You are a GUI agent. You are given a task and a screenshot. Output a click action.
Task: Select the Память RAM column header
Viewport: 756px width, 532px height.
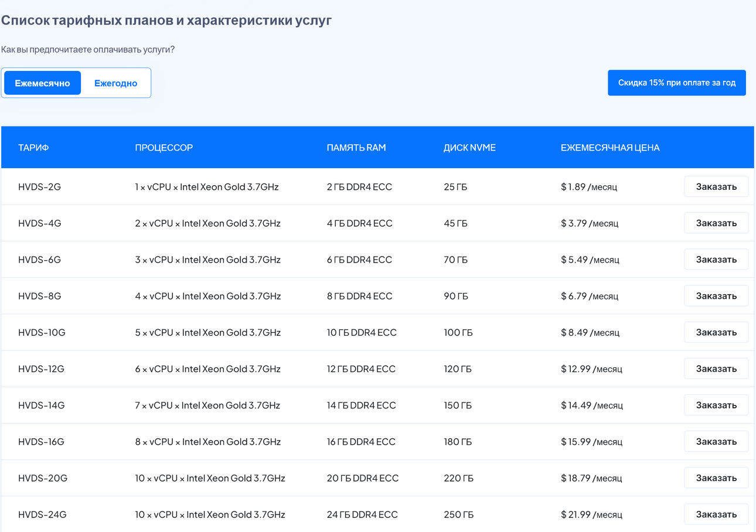[x=356, y=148]
